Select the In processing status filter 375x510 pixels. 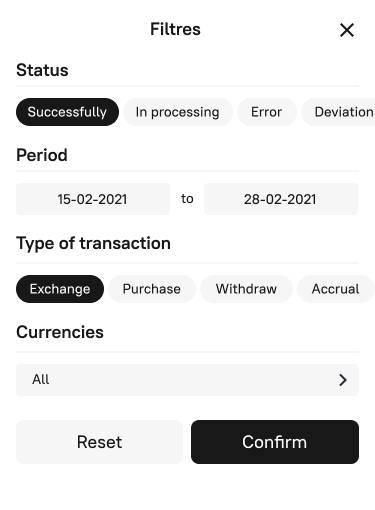pyautogui.click(x=178, y=112)
